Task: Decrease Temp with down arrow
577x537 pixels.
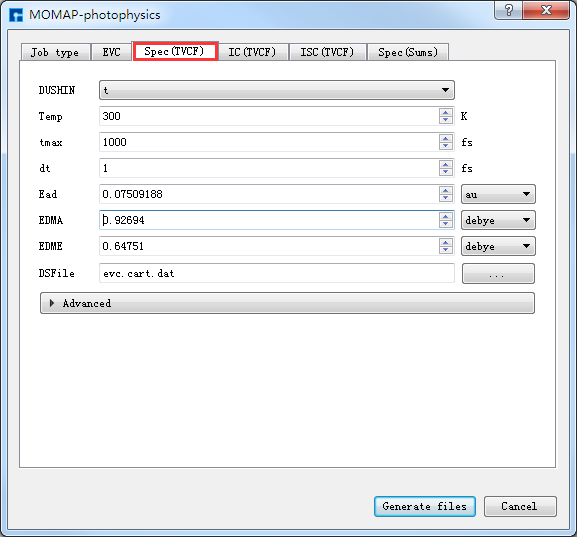Action: click(x=446, y=120)
